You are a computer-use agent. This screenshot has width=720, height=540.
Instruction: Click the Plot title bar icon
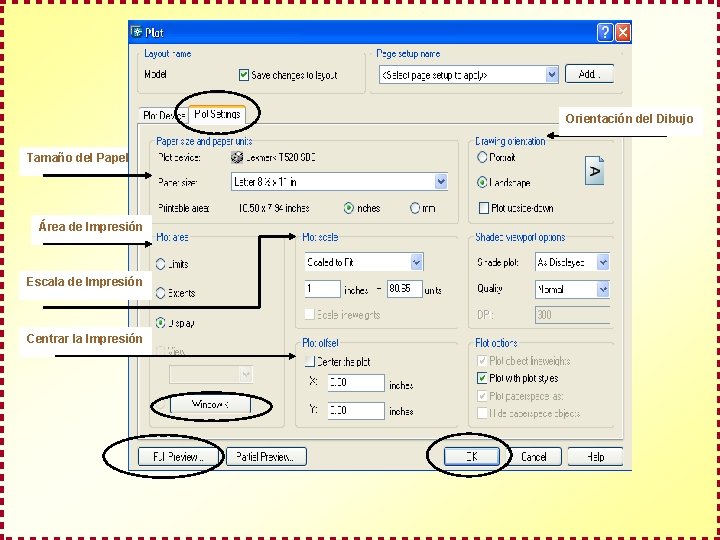point(136,32)
